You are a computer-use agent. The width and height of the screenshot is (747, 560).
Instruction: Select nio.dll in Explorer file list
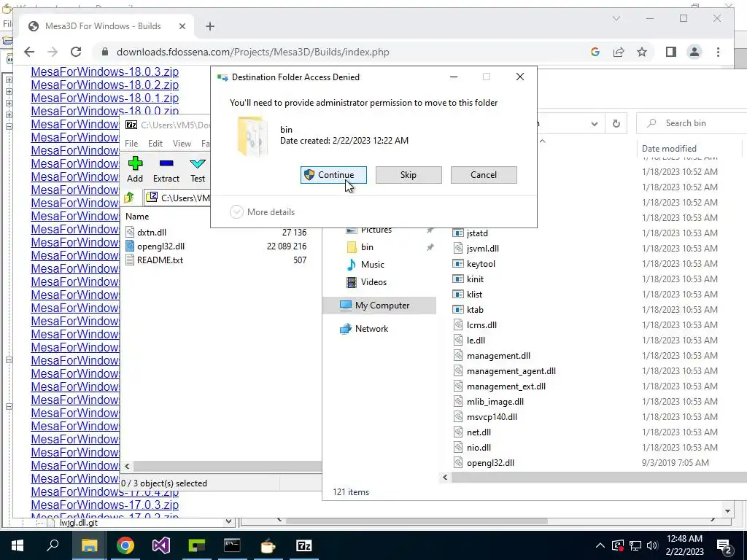click(479, 448)
